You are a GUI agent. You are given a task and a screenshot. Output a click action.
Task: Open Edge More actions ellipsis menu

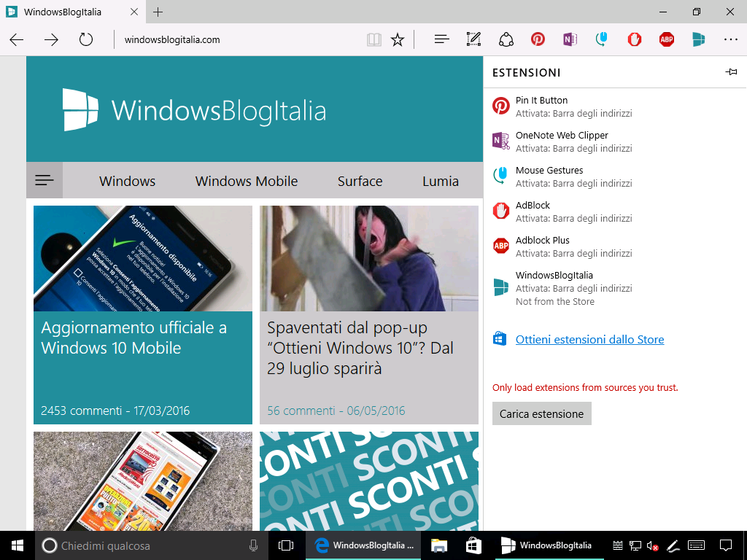(x=730, y=39)
